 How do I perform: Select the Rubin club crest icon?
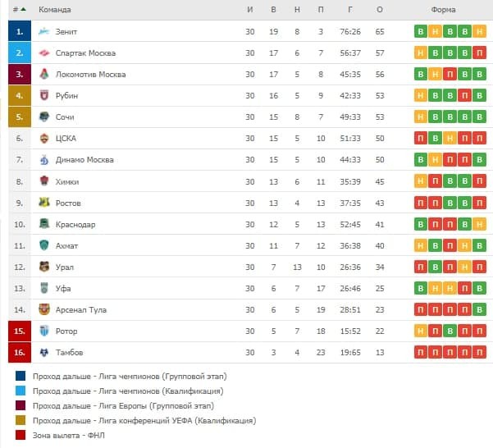[44, 96]
